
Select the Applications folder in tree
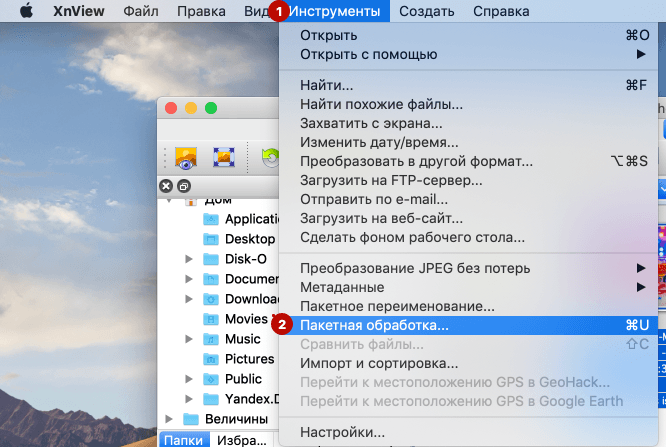pos(252,219)
